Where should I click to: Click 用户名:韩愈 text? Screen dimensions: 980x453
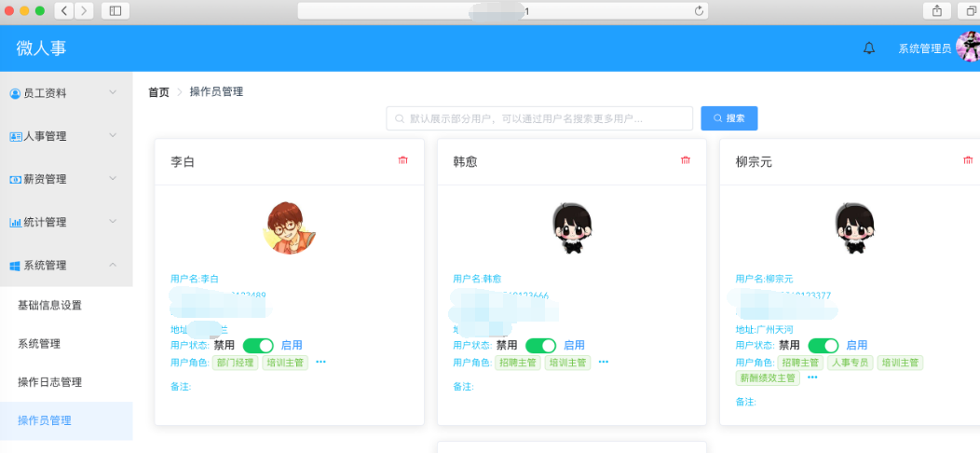tap(477, 279)
